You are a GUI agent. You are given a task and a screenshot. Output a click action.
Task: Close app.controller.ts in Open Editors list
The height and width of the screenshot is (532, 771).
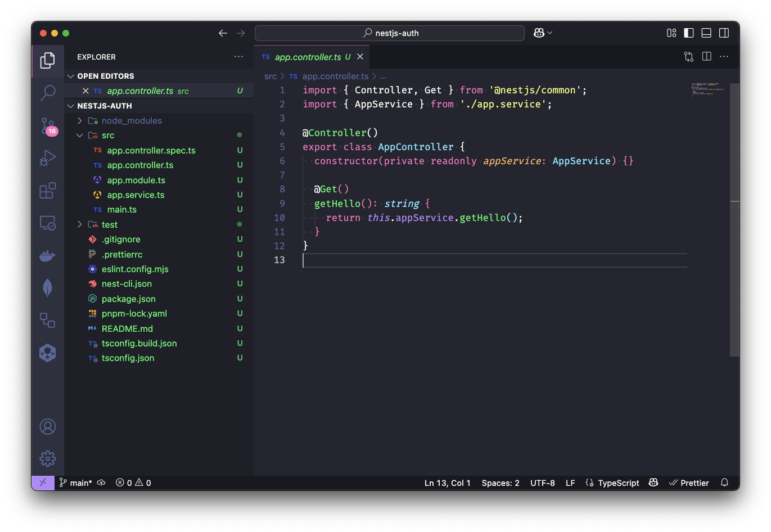85,91
